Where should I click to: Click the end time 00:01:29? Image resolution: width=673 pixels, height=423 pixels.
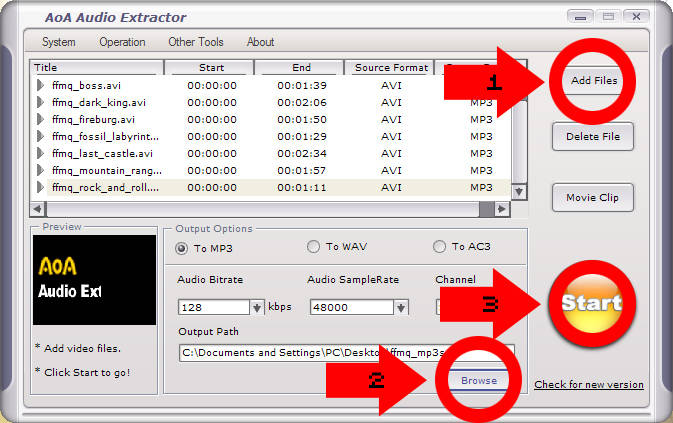pyautogui.click(x=302, y=137)
